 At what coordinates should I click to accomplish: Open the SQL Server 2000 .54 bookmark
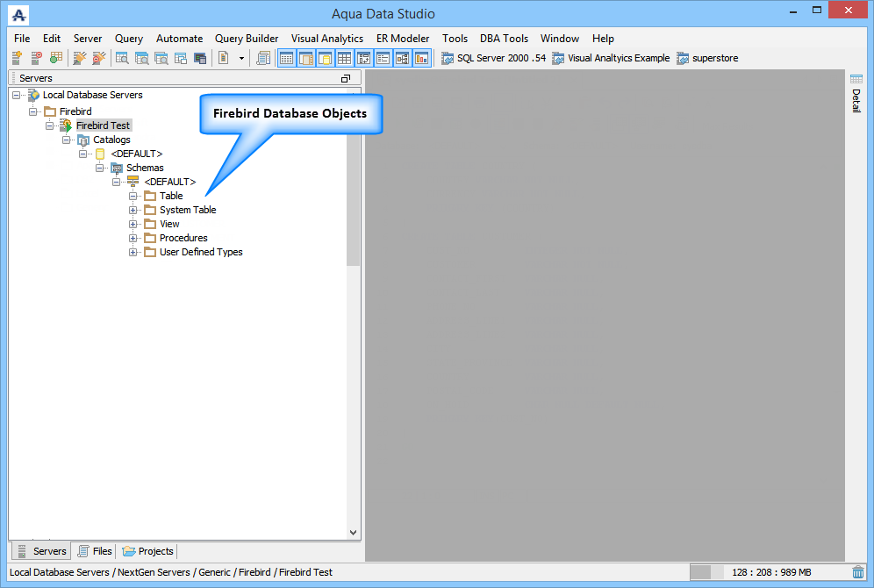tap(494, 58)
